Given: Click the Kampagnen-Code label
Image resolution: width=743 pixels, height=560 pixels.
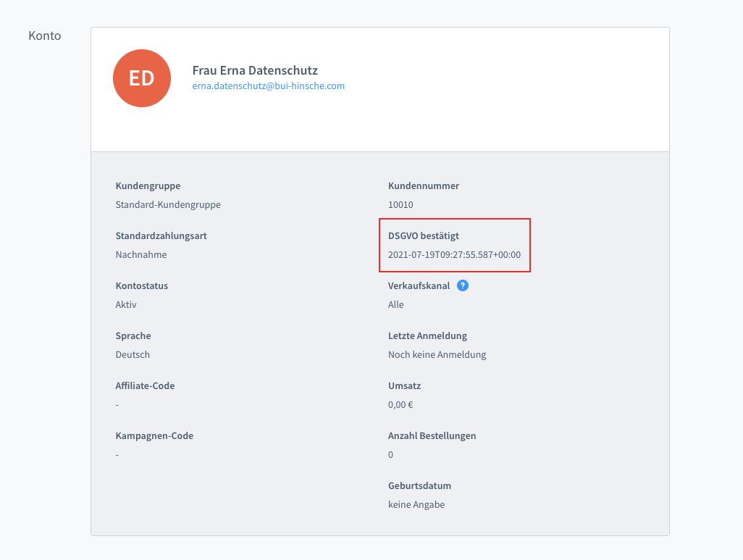Looking at the screenshot, I should click(154, 435).
